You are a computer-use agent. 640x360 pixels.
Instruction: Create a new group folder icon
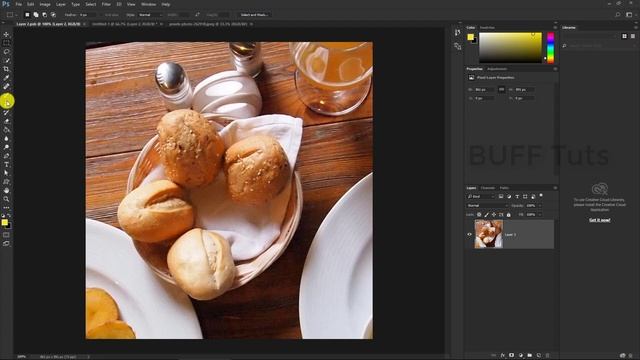click(x=529, y=356)
